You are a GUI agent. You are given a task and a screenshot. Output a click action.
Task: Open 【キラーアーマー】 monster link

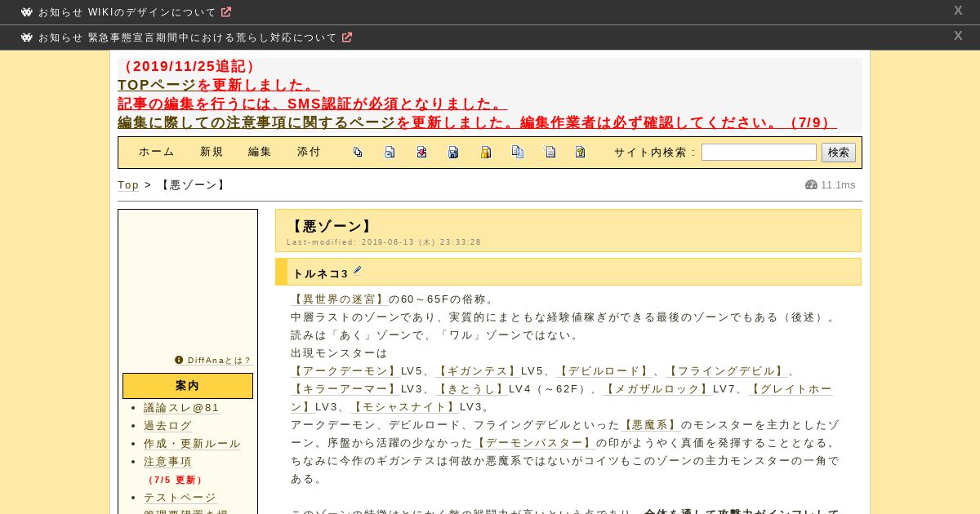pos(345,389)
